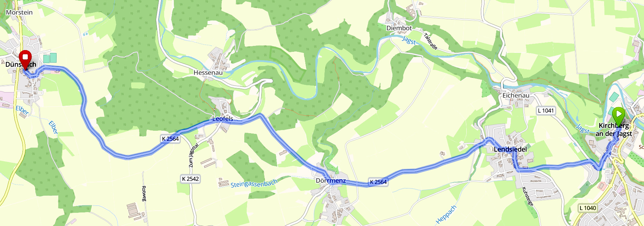The image size is (644, 226).
Task: Select the Eichenau village label
Action: [516, 95]
